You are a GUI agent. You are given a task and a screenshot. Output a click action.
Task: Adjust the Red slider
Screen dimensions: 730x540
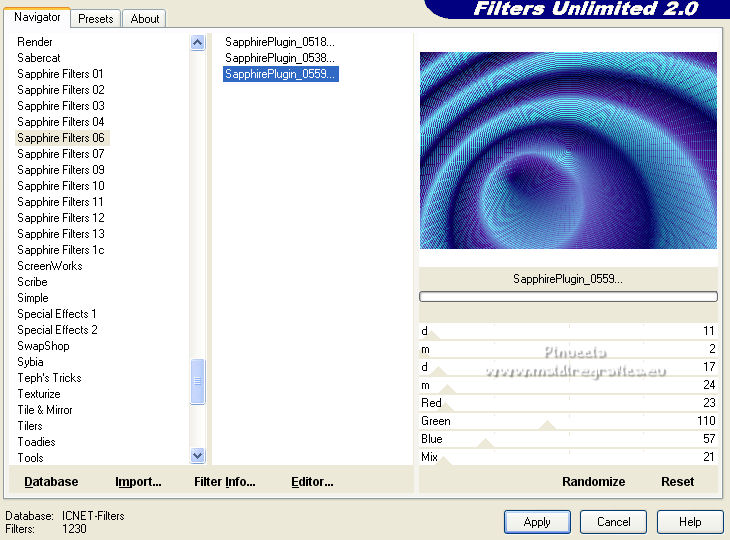coord(568,403)
